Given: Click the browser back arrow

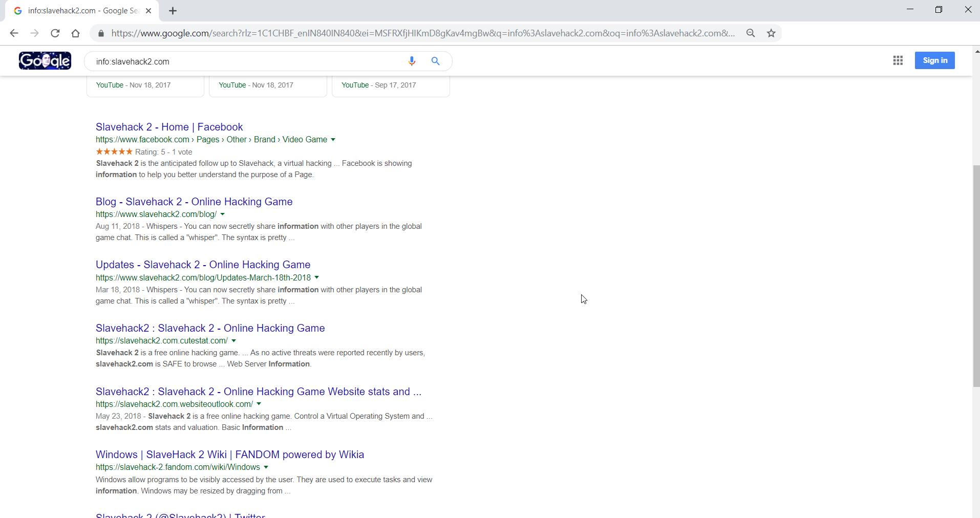Looking at the screenshot, I should (14, 33).
